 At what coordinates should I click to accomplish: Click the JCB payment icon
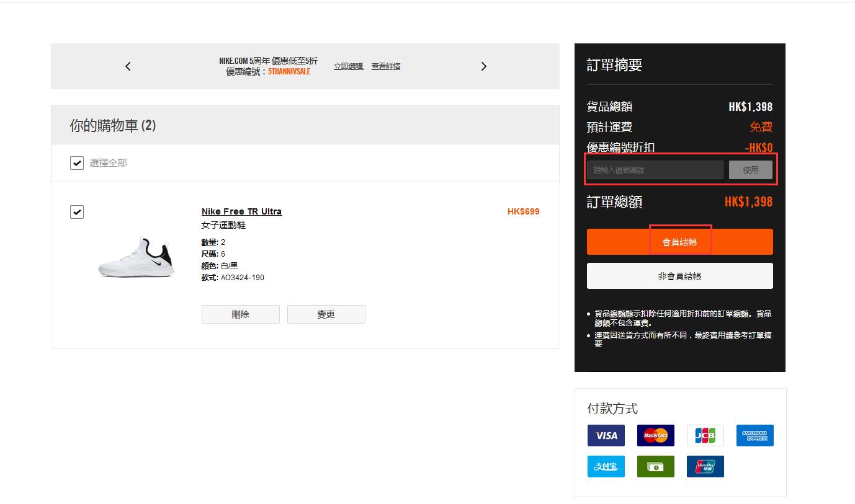705,436
